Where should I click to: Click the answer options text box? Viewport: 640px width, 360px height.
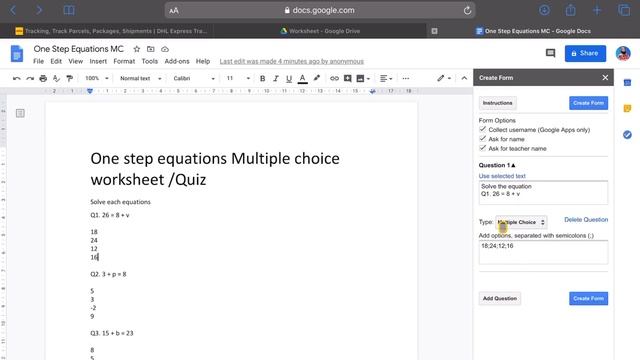(543, 252)
